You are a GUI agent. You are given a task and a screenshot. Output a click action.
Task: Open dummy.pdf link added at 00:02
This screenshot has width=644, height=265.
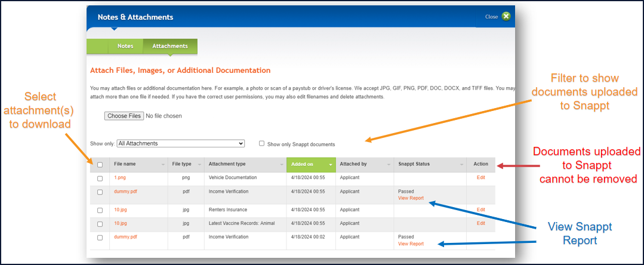126,237
